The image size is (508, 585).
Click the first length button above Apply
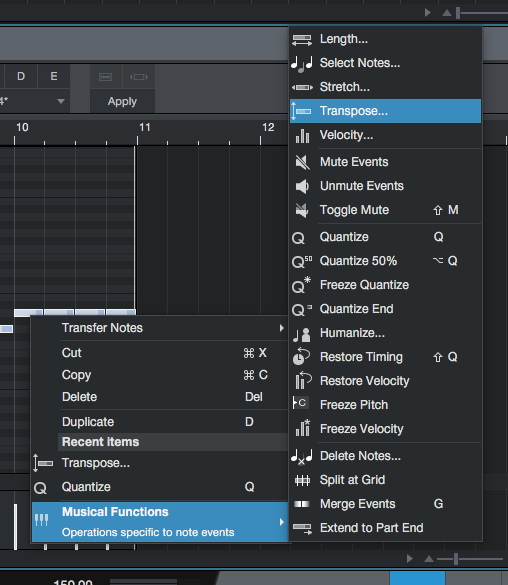pyautogui.click(x=106, y=77)
